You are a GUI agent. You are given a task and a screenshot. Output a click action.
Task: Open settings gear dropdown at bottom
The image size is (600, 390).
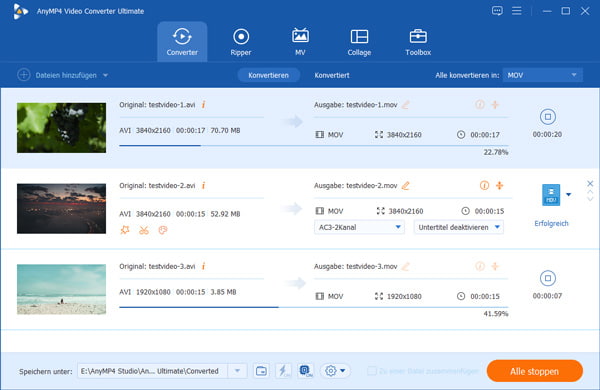[335, 371]
